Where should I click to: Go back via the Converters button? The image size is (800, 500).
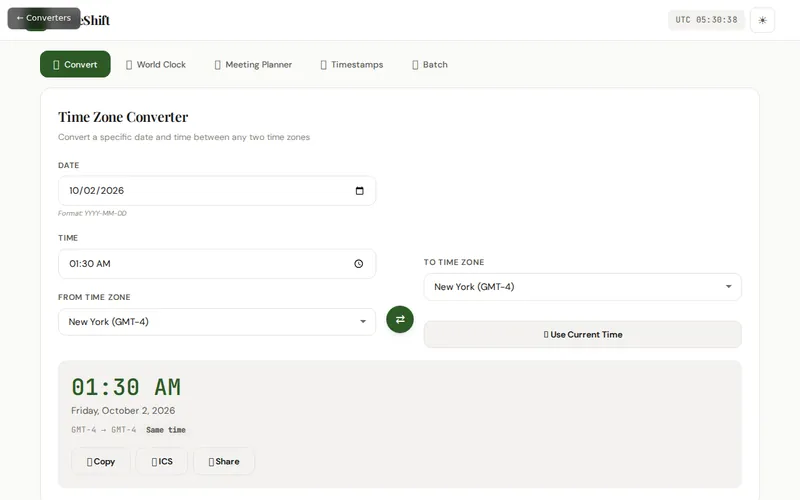click(x=44, y=18)
